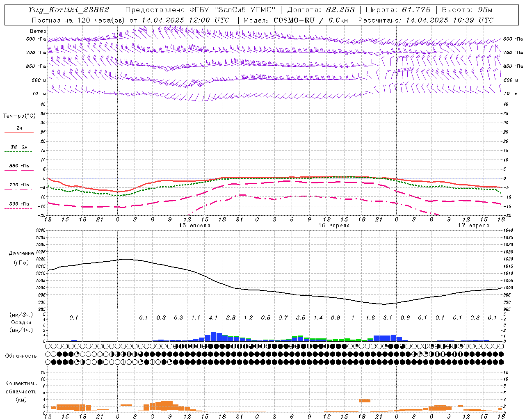Click the Конвективн. облачность chart label

pyautogui.click(x=21, y=388)
